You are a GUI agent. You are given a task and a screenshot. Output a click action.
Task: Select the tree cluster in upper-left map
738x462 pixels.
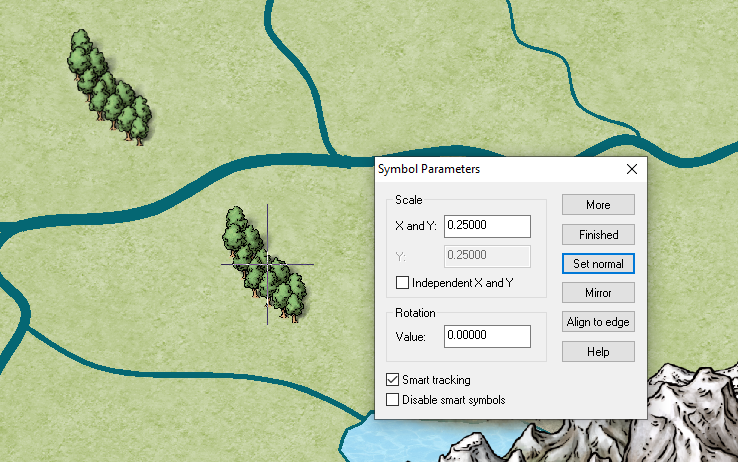coord(108,88)
